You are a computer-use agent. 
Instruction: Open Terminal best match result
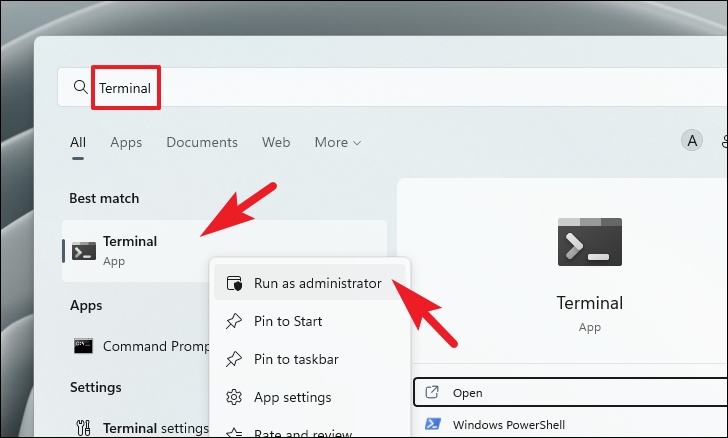[x=224, y=251]
